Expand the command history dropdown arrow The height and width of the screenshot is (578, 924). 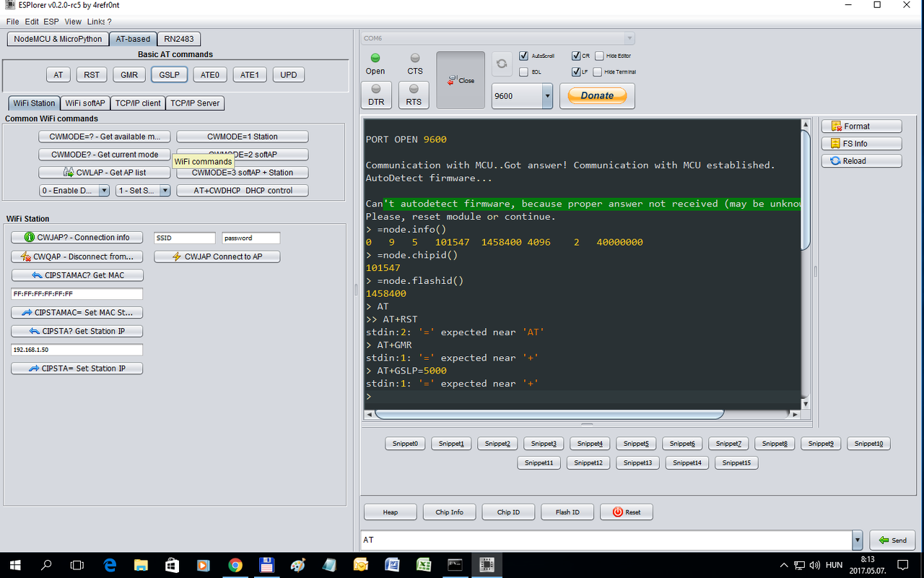click(857, 540)
